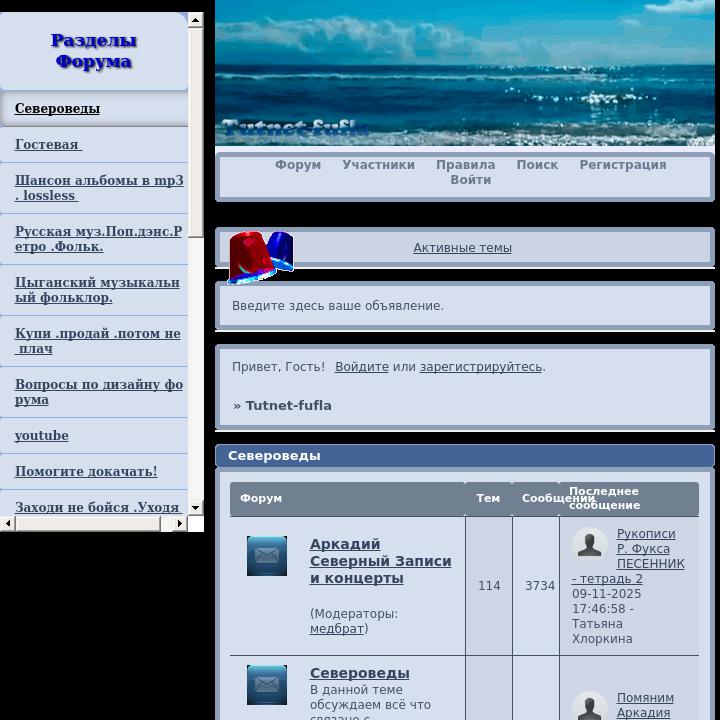Click user avatar next to Помяним Аркадия
The height and width of the screenshot is (720, 720).
[590, 707]
